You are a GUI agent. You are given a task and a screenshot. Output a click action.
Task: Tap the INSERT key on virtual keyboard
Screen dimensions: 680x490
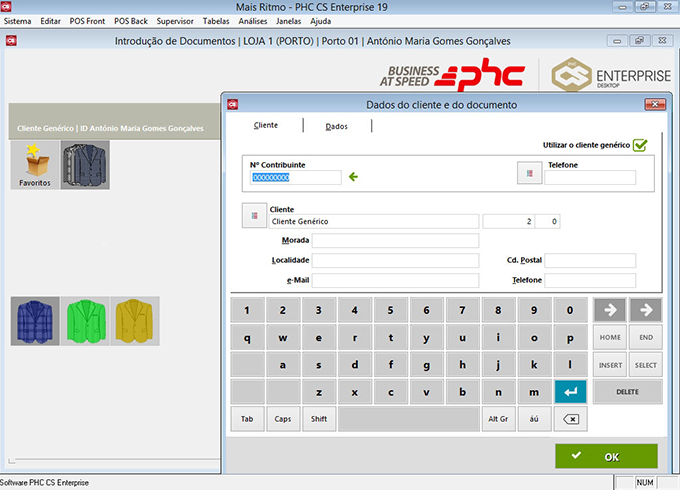[610, 365]
